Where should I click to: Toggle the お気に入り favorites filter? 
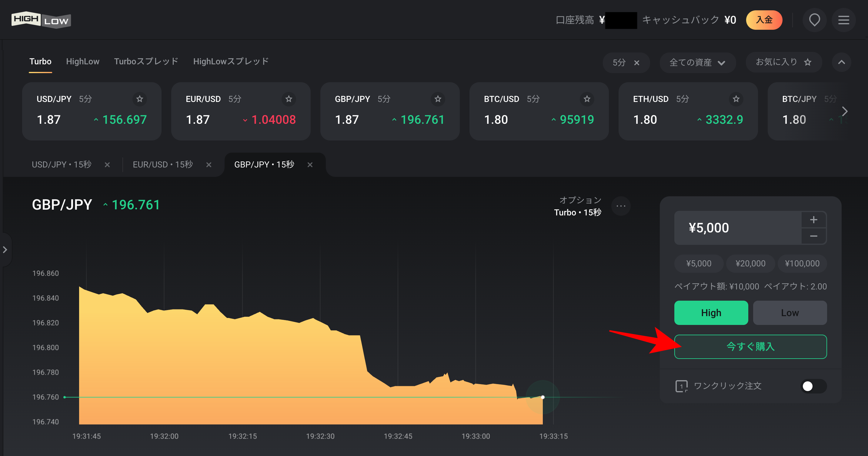(783, 62)
